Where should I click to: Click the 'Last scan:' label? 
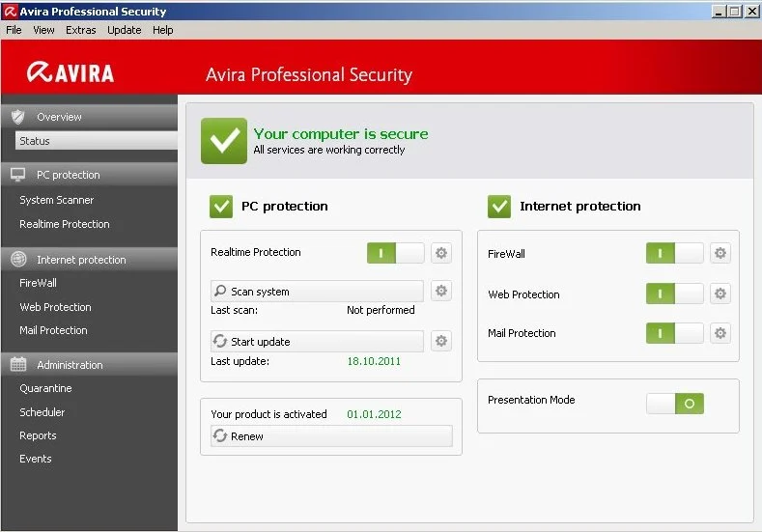pyautogui.click(x=235, y=310)
